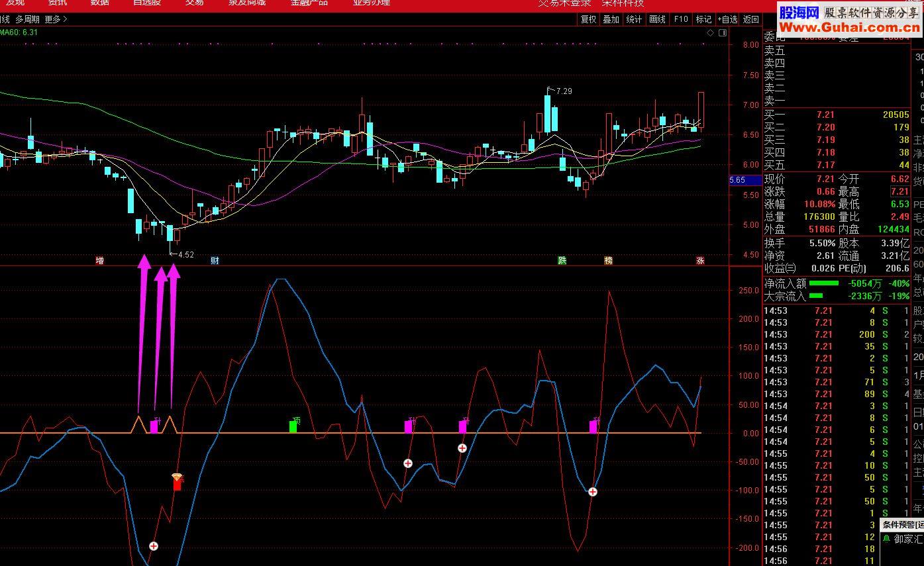Screen dimensions: 924x566
Task: Click the 最低 6.53 value
Action: pyautogui.click(x=901, y=204)
